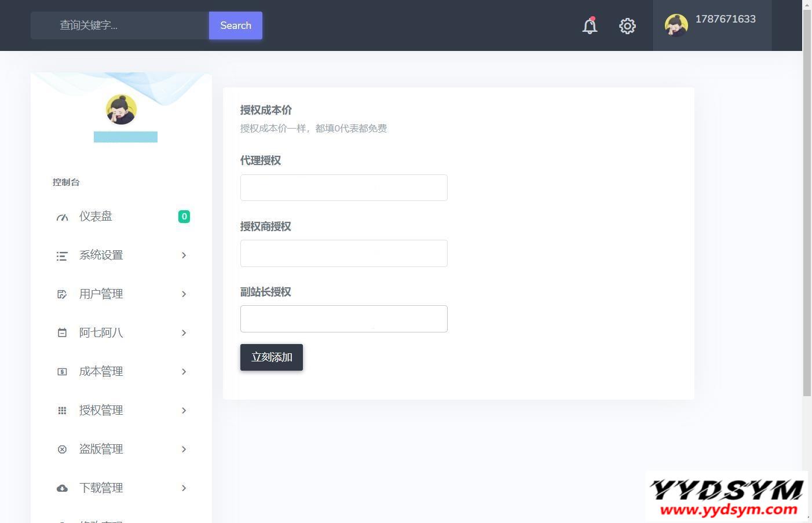Open the 1787671633 user profile menu
The height and width of the screenshot is (523, 812).
(712, 25)
